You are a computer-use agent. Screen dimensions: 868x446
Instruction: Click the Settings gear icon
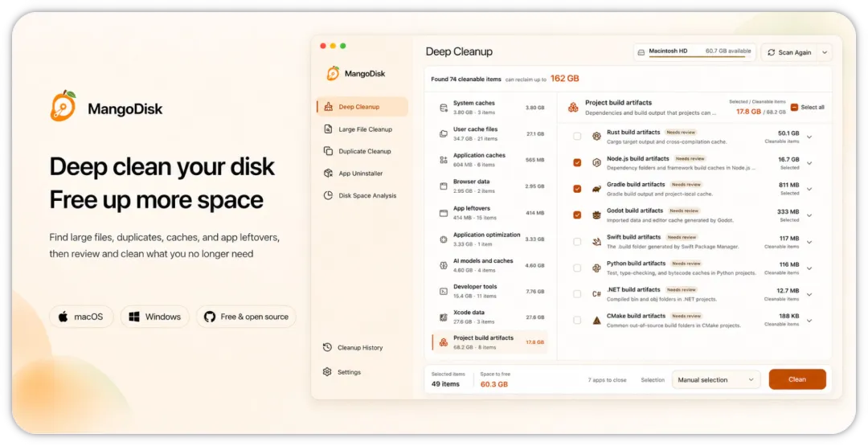(x=327, y=372)
